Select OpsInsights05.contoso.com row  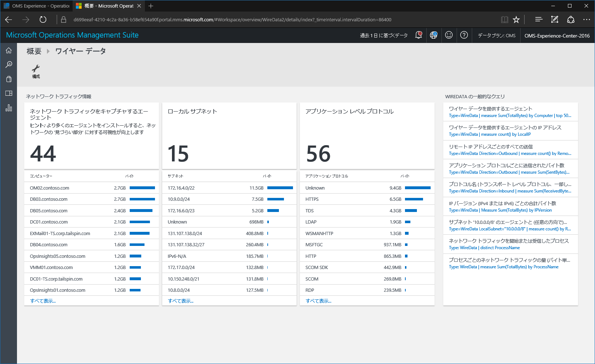coord(91,256)
